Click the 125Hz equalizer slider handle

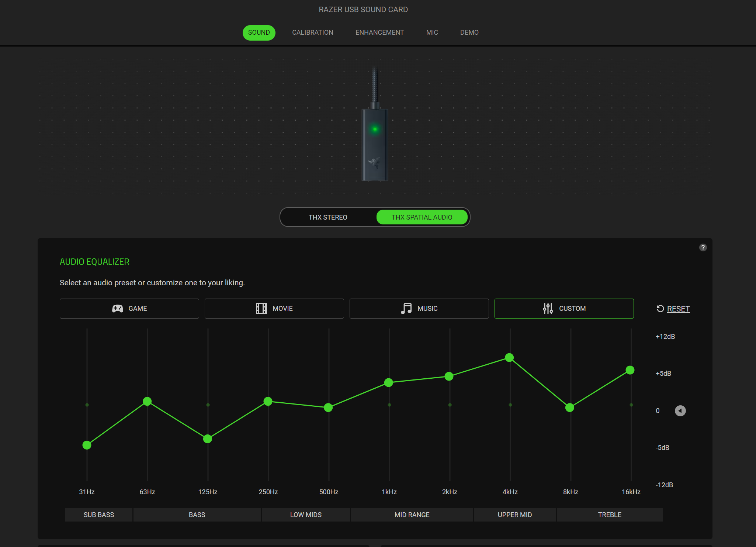[x=208, y=439]
